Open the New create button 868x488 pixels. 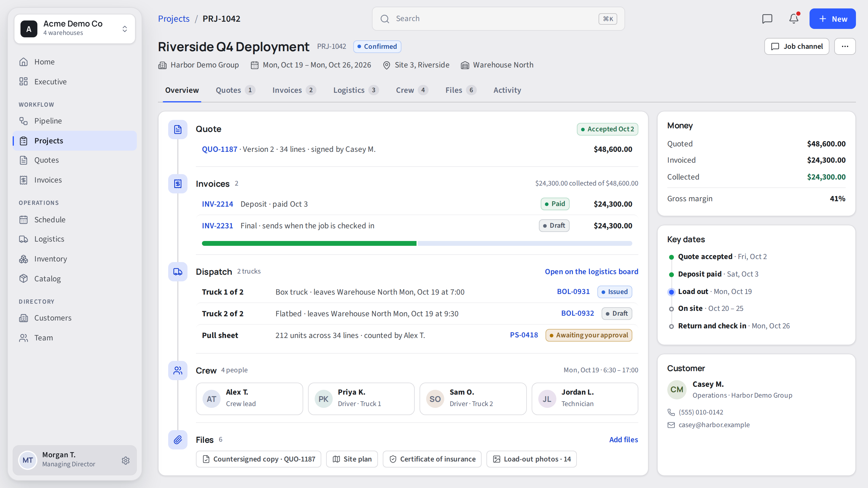[x=832, y=18]
